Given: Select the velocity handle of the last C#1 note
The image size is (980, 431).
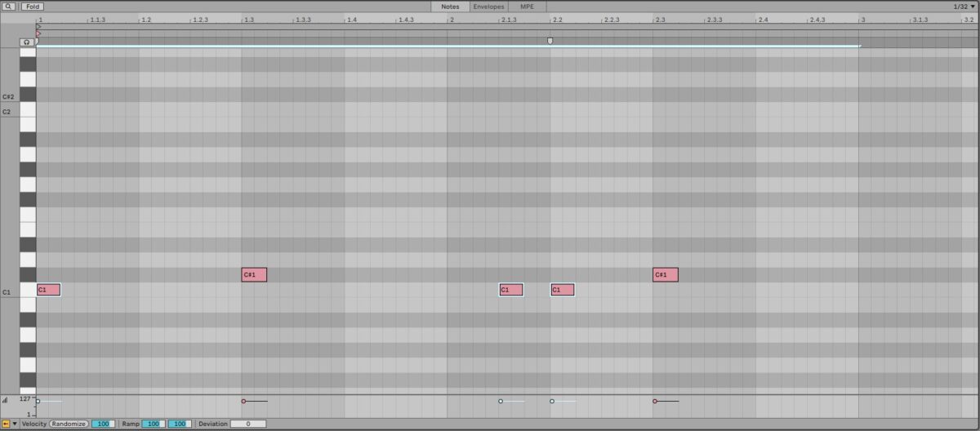Looking at the screenshot, I should [x=655, y=401].
